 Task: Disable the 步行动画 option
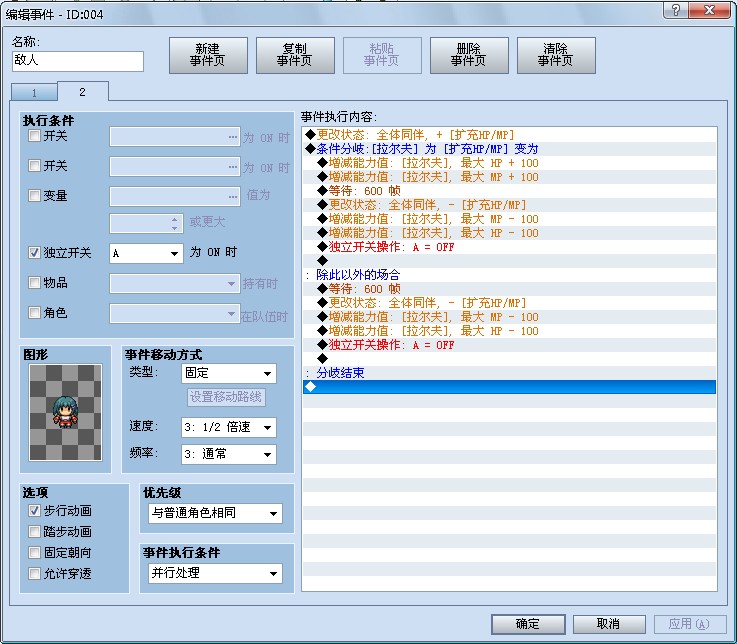[x=34, y=510]
